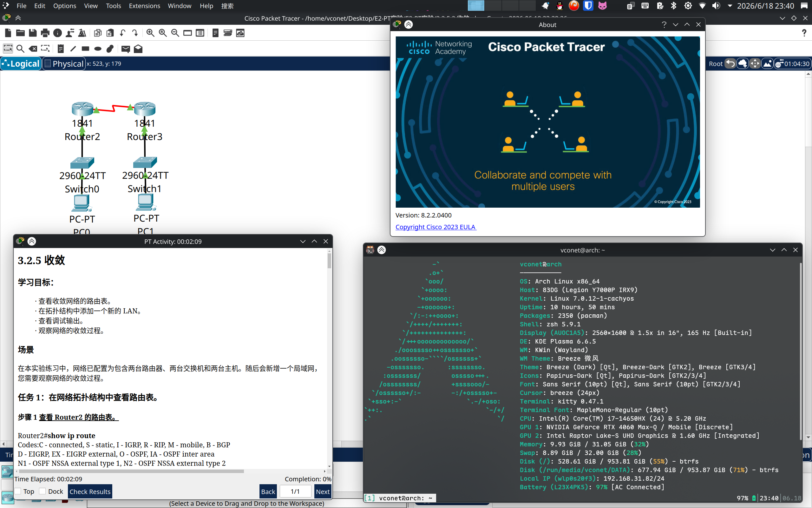Open the Extensions menu
Screen dimensions: 812x508
(144, 6)
